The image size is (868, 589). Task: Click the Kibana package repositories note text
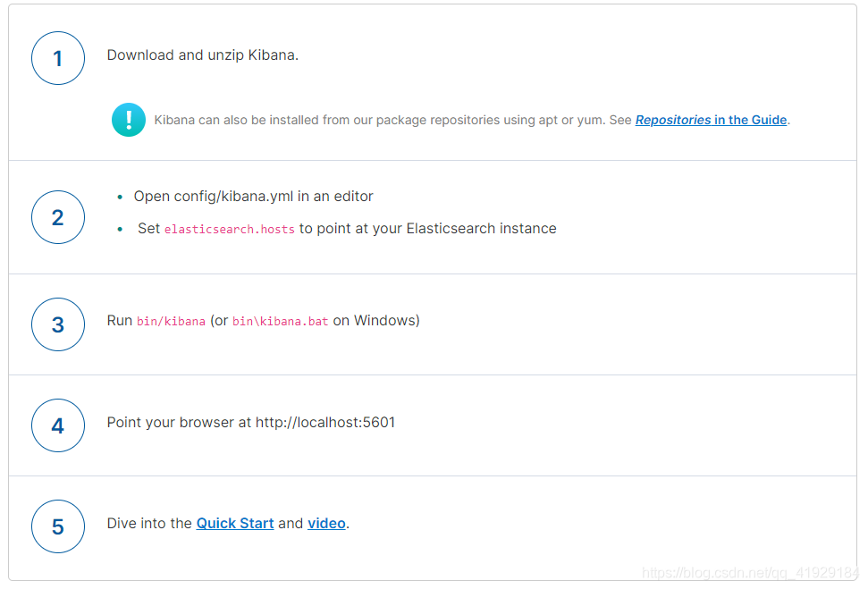coord(392,120)
